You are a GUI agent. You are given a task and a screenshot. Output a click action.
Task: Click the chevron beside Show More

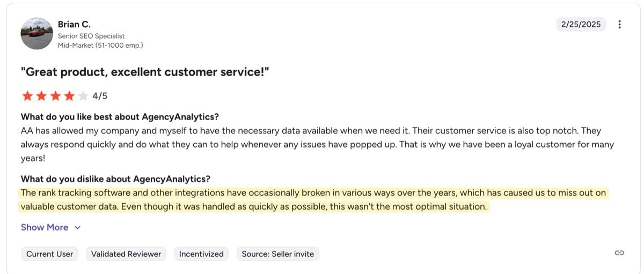point(77,228)
